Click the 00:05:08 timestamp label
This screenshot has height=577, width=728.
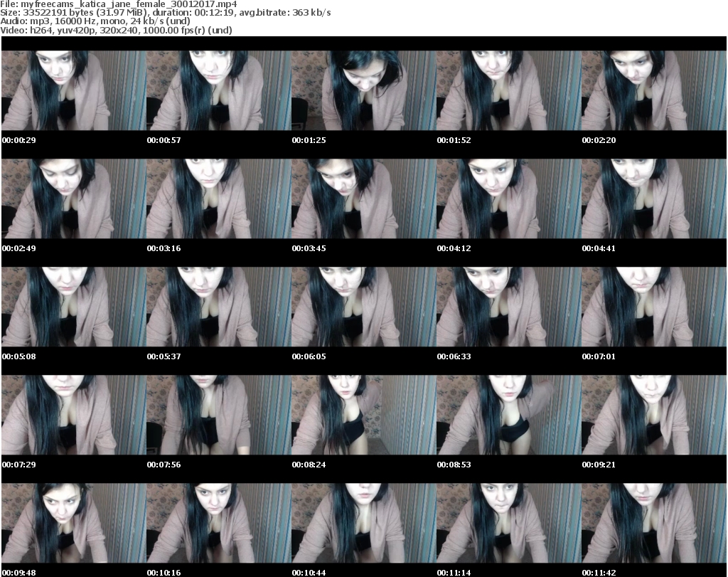coord(19,356)
